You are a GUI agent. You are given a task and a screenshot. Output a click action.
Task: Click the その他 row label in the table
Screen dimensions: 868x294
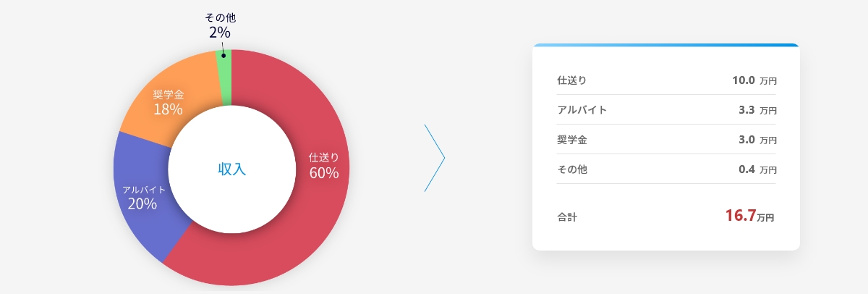click(571, 169)
